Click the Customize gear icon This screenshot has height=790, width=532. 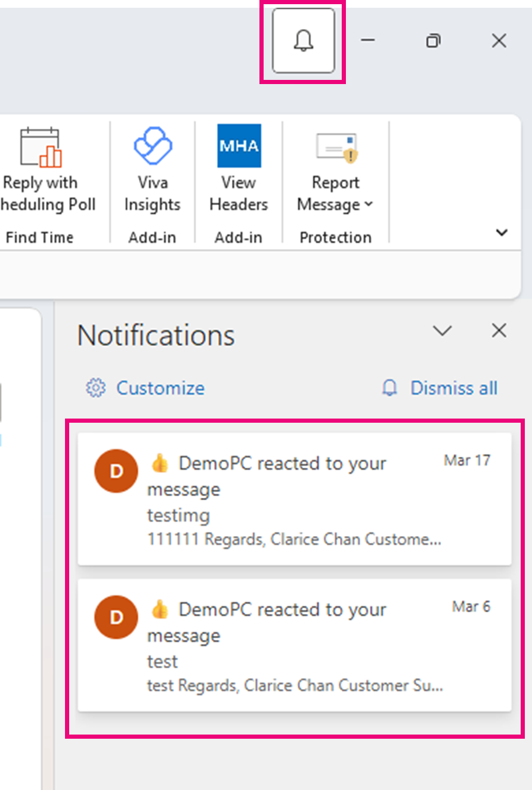(95, 388)
